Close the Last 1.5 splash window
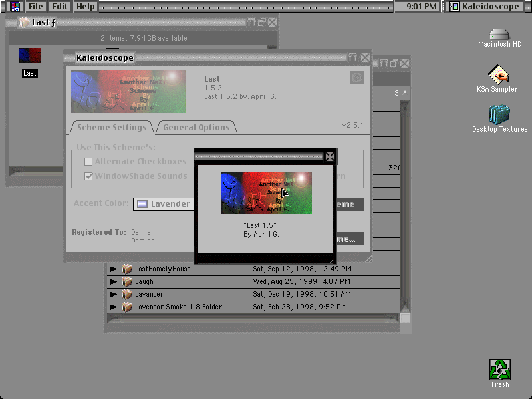This screenshot has height=399, width=532. [x=330, y=156]
